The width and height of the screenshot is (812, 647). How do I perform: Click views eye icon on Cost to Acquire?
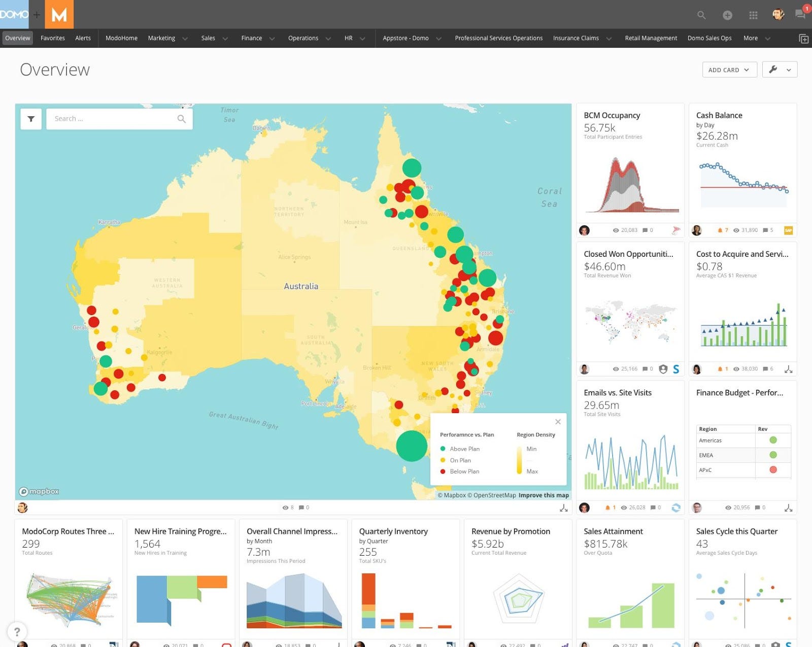736,369
